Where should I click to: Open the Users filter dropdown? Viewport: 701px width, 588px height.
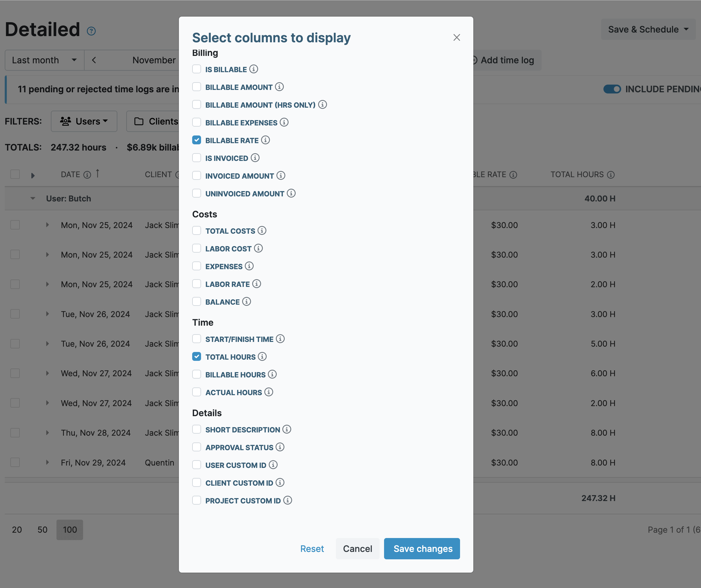tap(84, 121)
